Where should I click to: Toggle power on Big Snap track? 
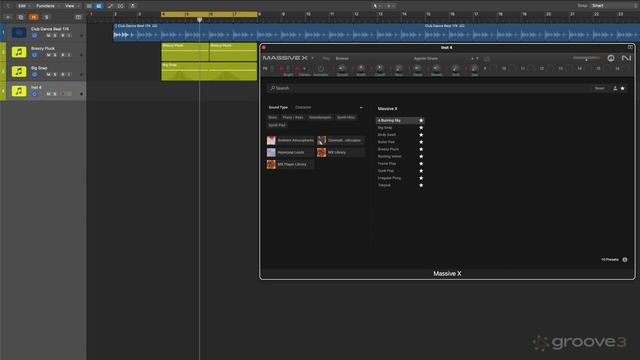pyautogui.click(x=34, y=74)
